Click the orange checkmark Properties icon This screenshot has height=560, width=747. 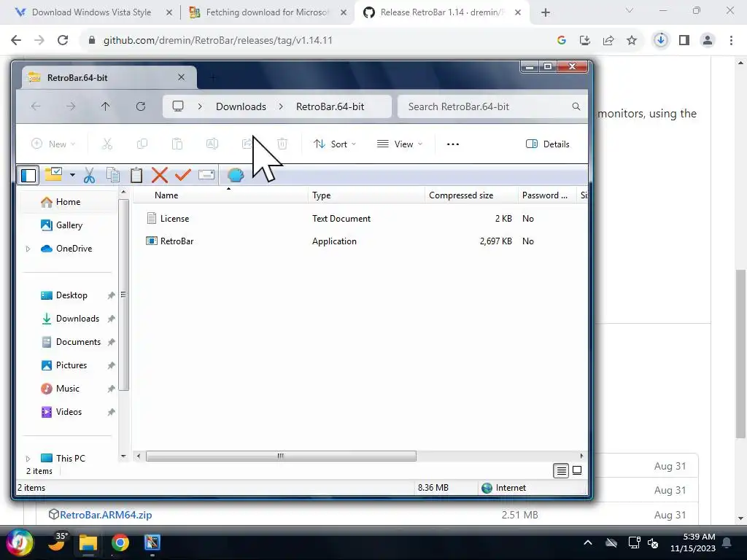183,175
